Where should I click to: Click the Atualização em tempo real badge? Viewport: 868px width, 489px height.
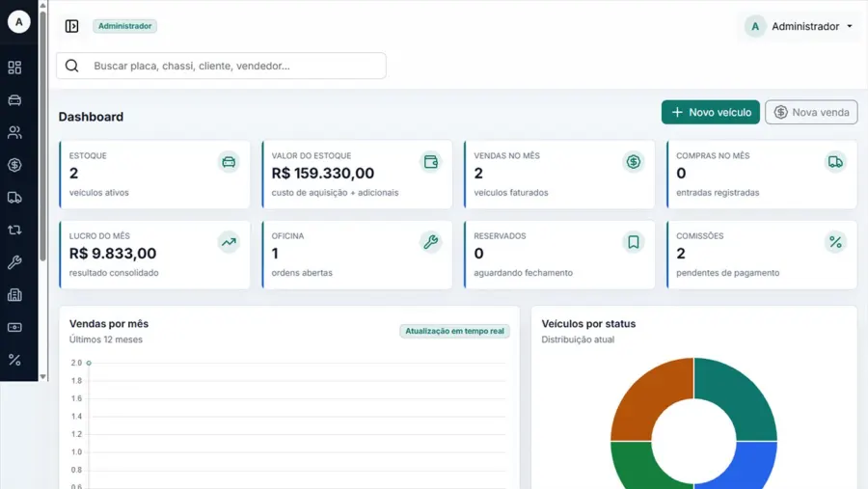[454, 331]
